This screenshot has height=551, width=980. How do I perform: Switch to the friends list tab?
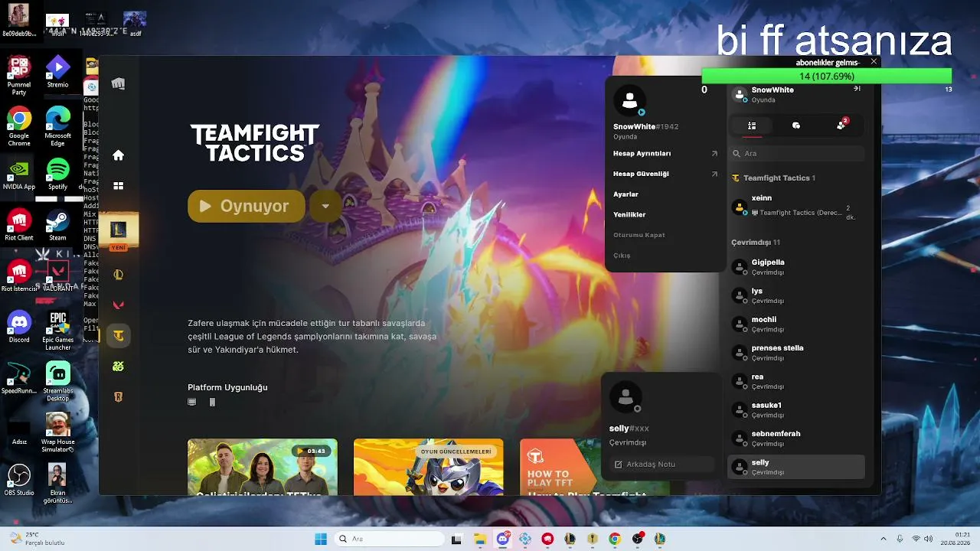point(752,126)
